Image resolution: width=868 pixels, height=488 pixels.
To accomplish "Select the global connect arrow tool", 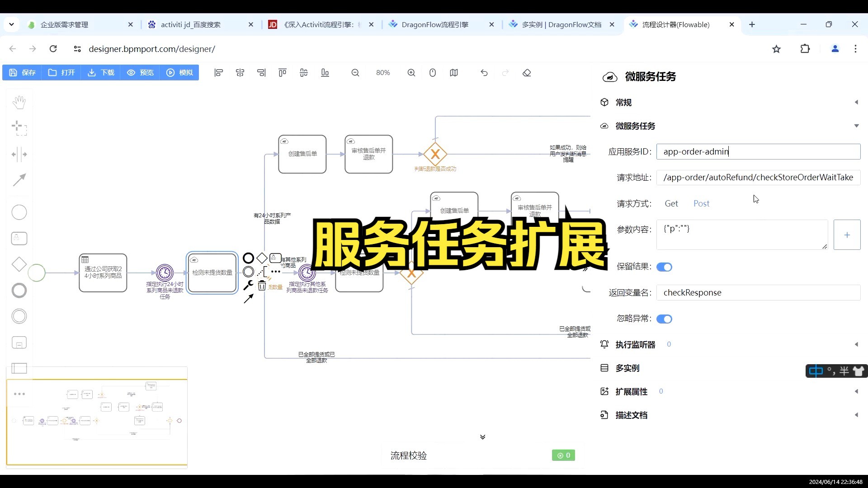I will tap(19, 180).
